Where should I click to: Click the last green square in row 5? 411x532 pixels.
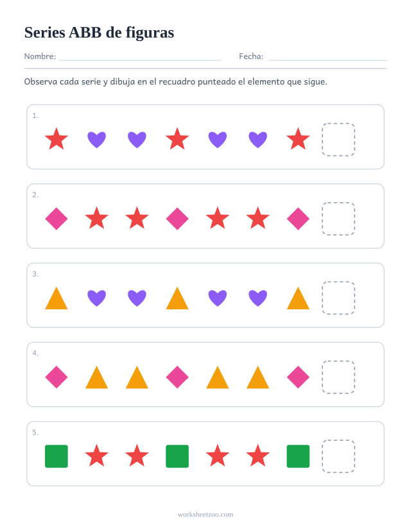298,456
